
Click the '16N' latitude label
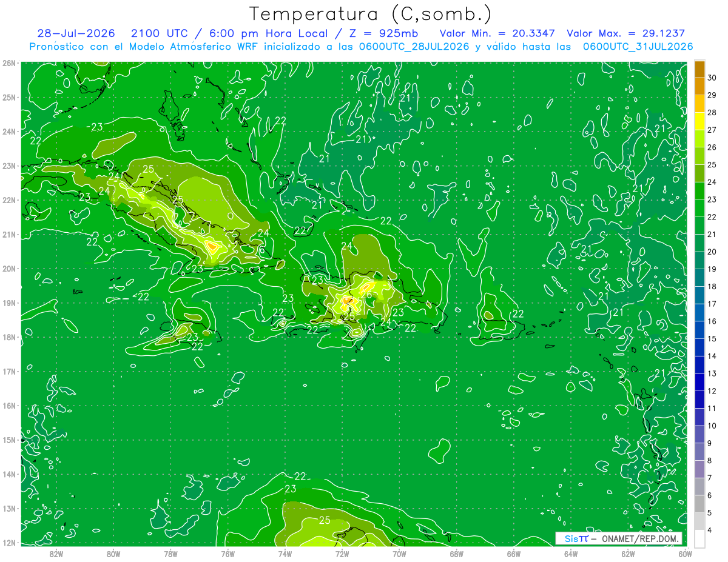coord(9,406)
